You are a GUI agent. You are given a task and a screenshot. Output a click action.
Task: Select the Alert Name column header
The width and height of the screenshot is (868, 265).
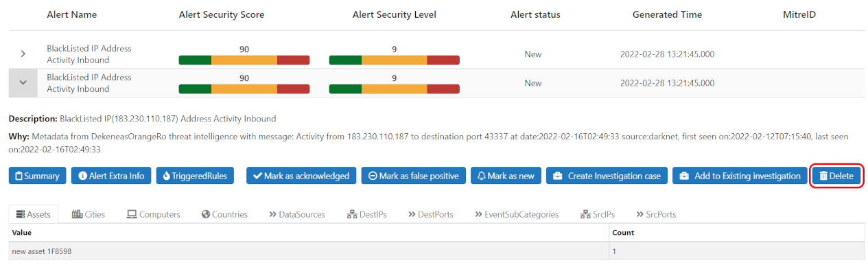pos(72,14)
